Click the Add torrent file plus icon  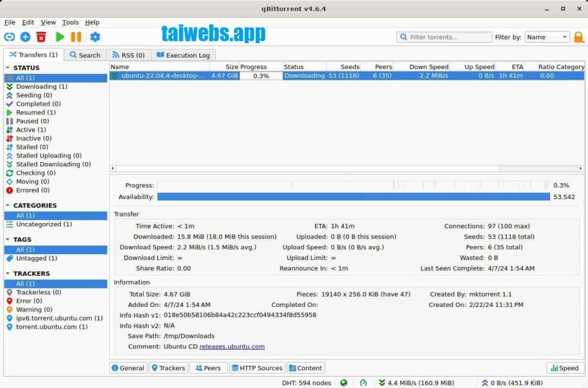(25, 37)
